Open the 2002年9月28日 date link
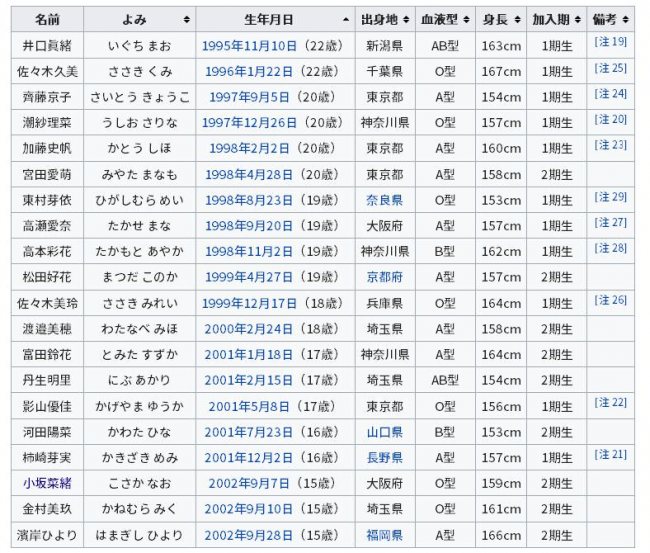 pyautogui.click(x=250, y=535)
